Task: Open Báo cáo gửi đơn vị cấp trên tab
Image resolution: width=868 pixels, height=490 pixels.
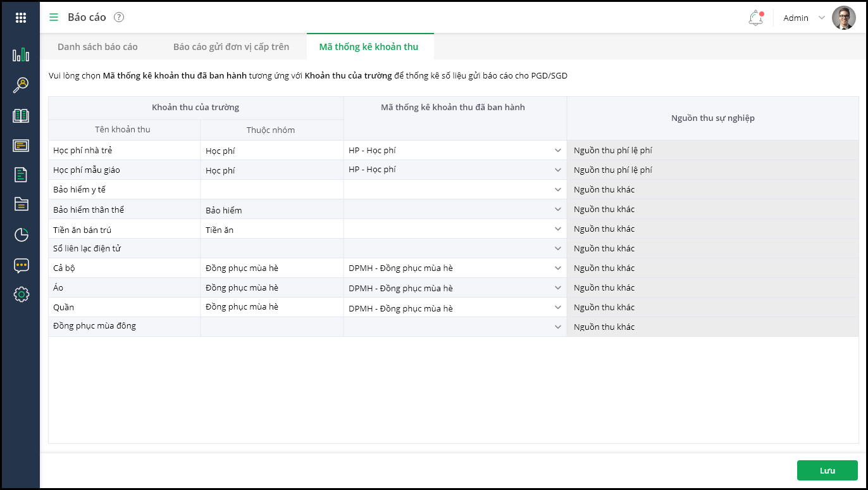Action: coord(231,47)
